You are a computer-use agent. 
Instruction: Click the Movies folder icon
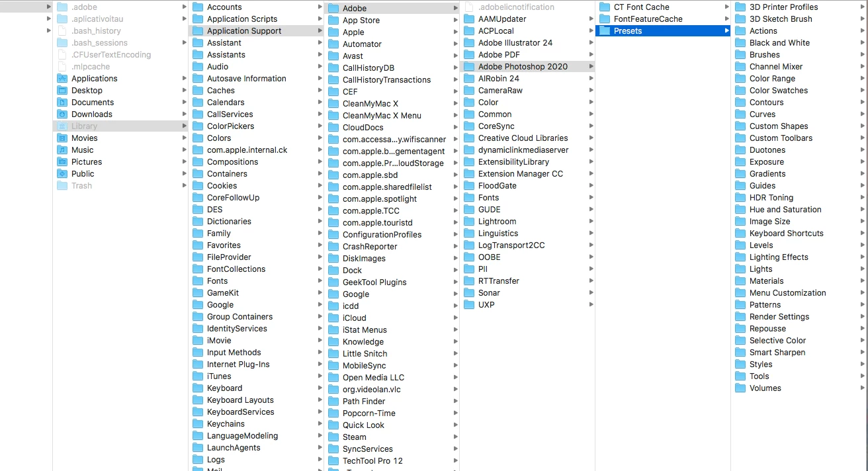click(x=62, y=138)
